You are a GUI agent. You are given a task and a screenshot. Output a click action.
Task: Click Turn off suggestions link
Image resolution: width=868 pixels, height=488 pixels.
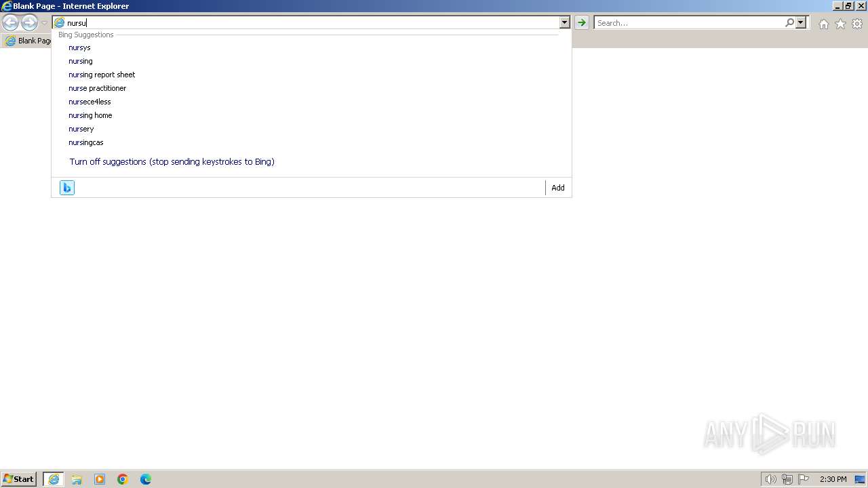[172, 162]
